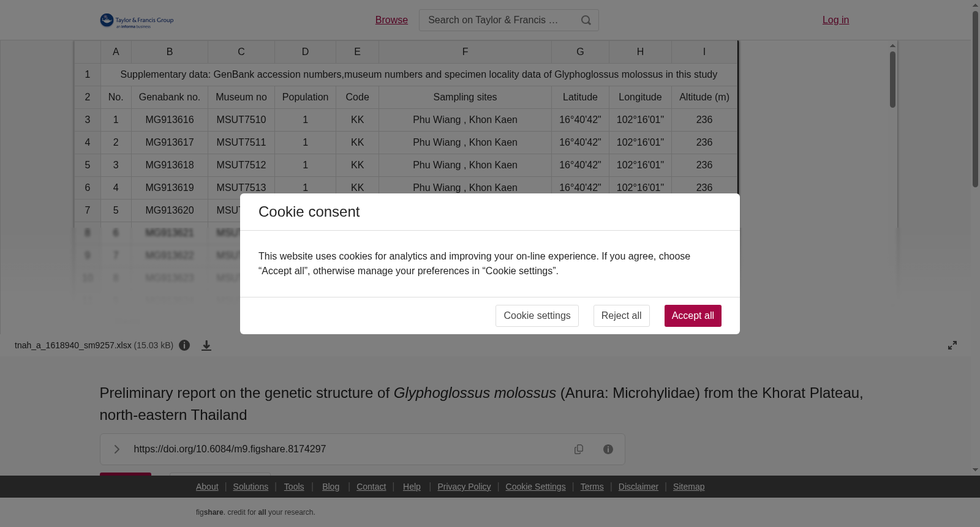Toggle fullscreen viewer icon
Image resolution: width=980 pixels, height=527 pixels.
(x=952, y=345)
